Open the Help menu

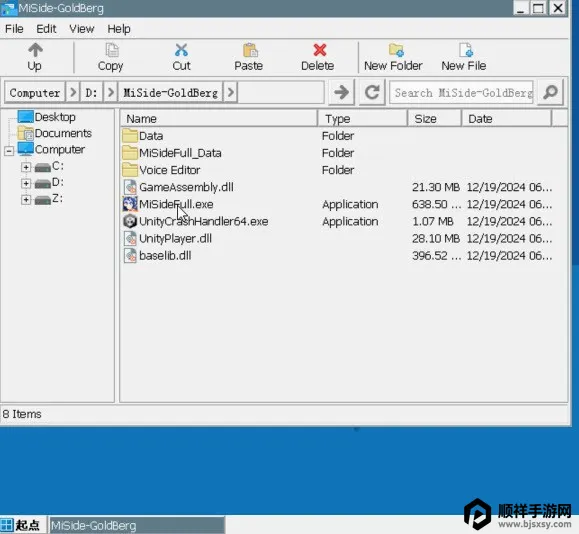click(119, 29)
